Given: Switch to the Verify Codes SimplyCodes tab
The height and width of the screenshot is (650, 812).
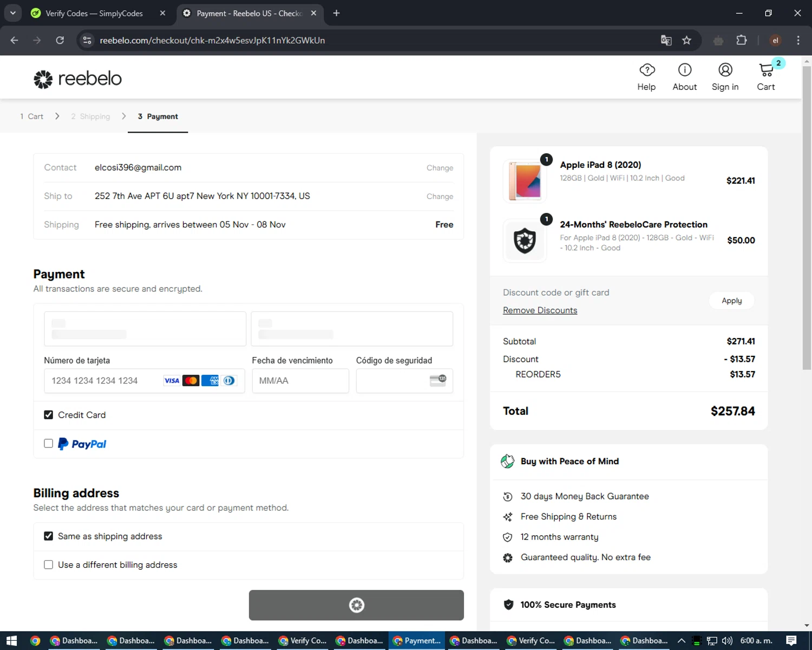Looking at the screenshot, I should pyautogui.click(x=95, y=13).
